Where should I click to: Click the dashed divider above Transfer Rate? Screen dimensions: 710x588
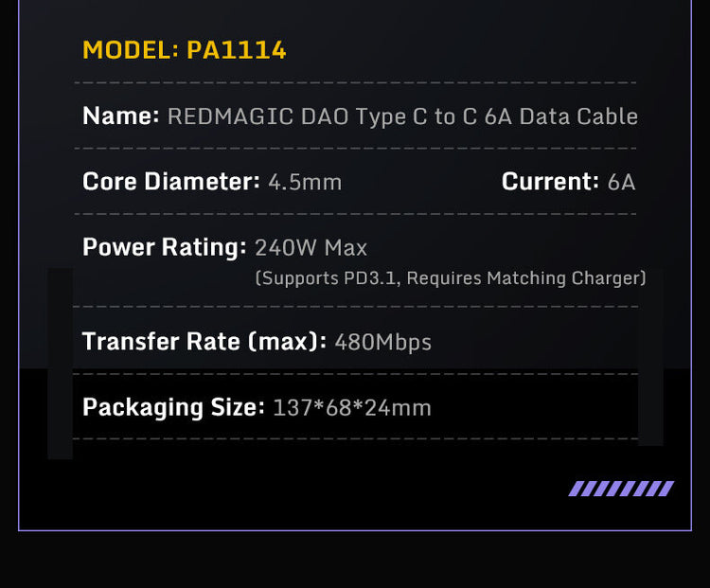point(355,307)
